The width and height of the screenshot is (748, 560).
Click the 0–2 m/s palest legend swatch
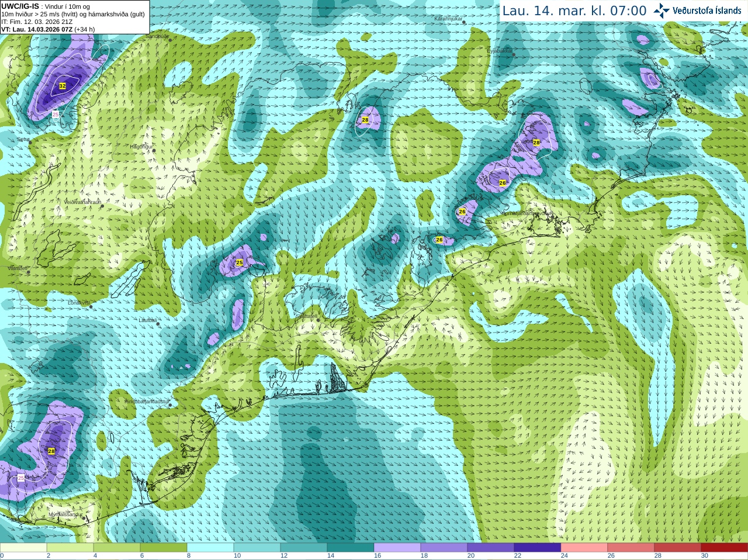coord(23,548)
